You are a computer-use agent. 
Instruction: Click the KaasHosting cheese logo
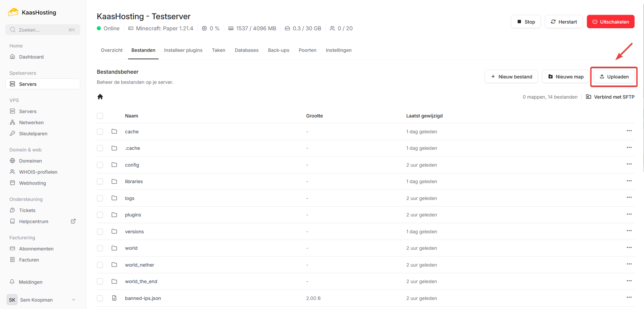pos(13,12)
